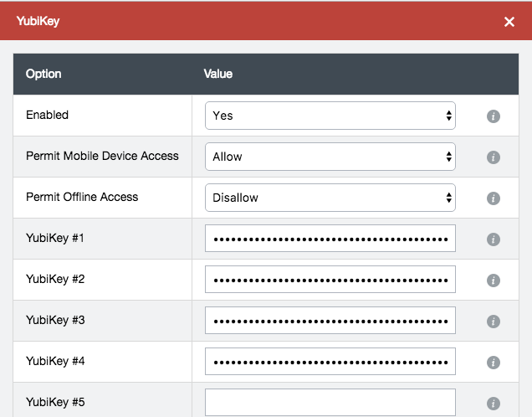
Task: View info icon beside YubiKey #1
Action: (x=494, y=239)
